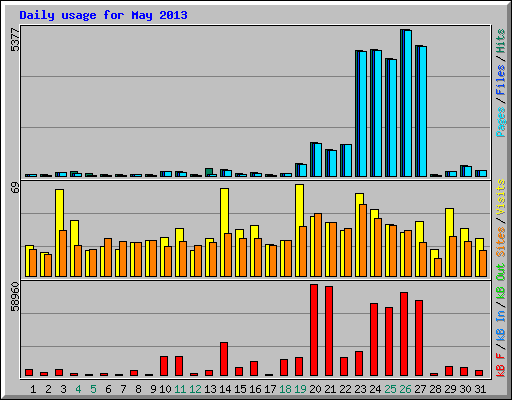The height and width of the screenshot is (400, 512).
Task: Click the orange sites bar for day 6
Action: coord(108,257)
